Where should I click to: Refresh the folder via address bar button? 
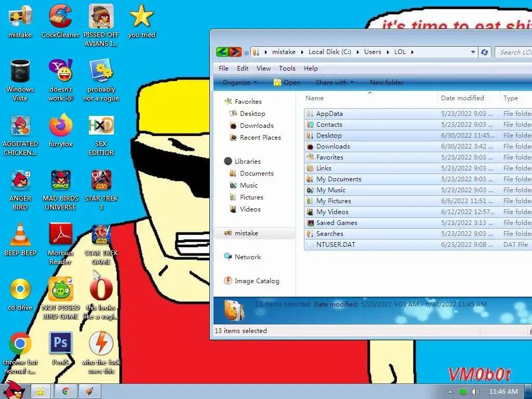click(485, 52)
